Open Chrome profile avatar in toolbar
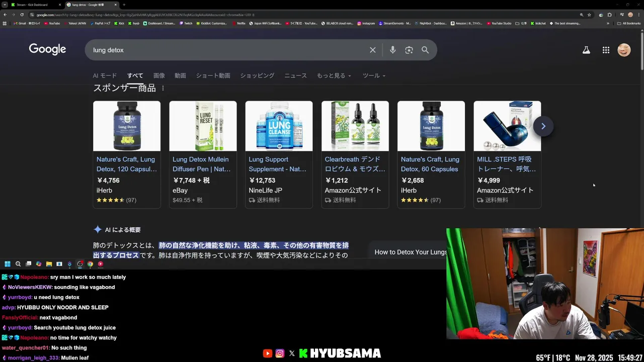The height and width of the screenshot is (362, 644). pos(630,15)
